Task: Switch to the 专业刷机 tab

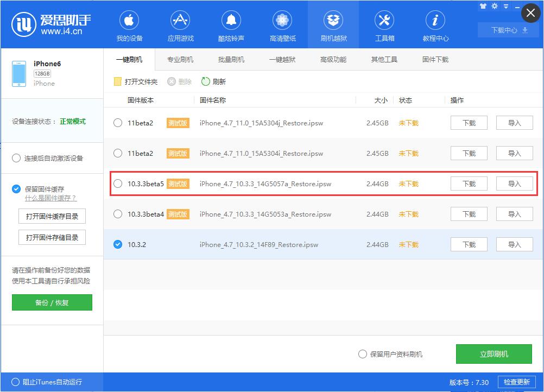Action: (179, 60)
